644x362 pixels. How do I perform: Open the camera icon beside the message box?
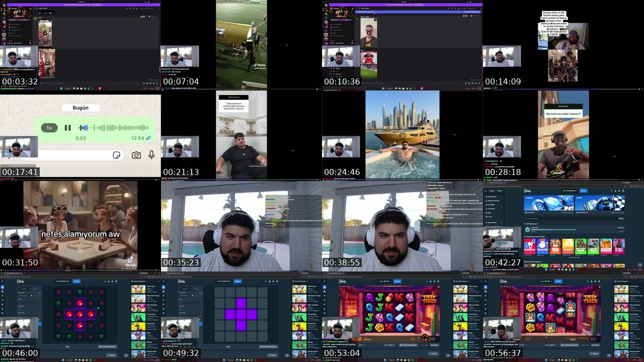click(136, 155)
